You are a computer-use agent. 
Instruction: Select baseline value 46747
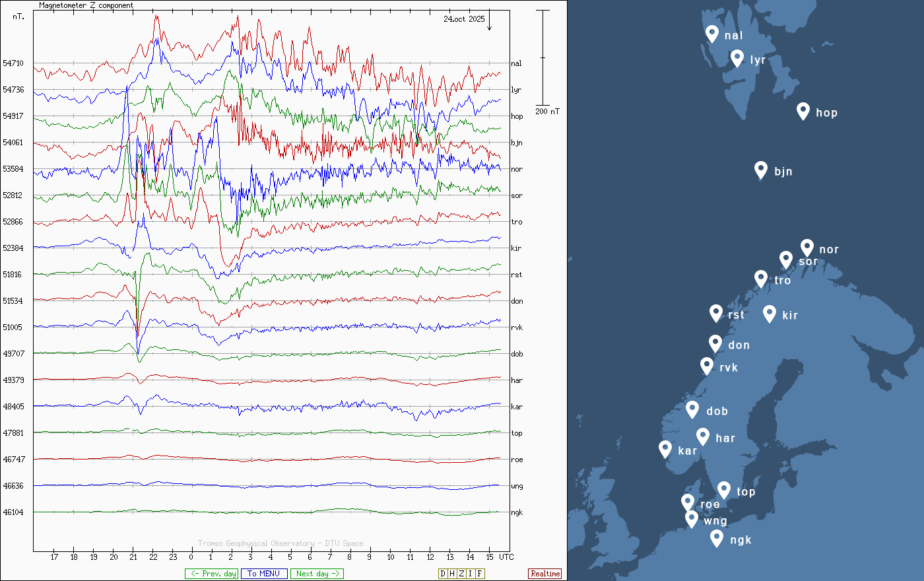click(x=13, y=460)
